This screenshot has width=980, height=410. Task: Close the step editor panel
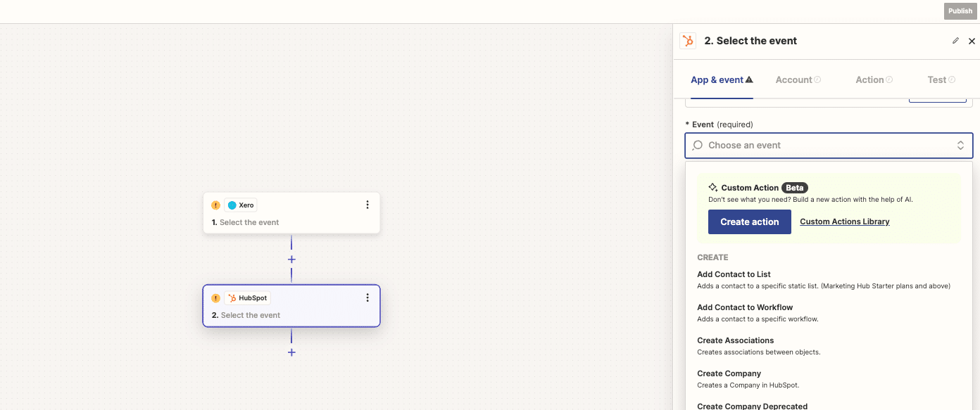point(972,41)
